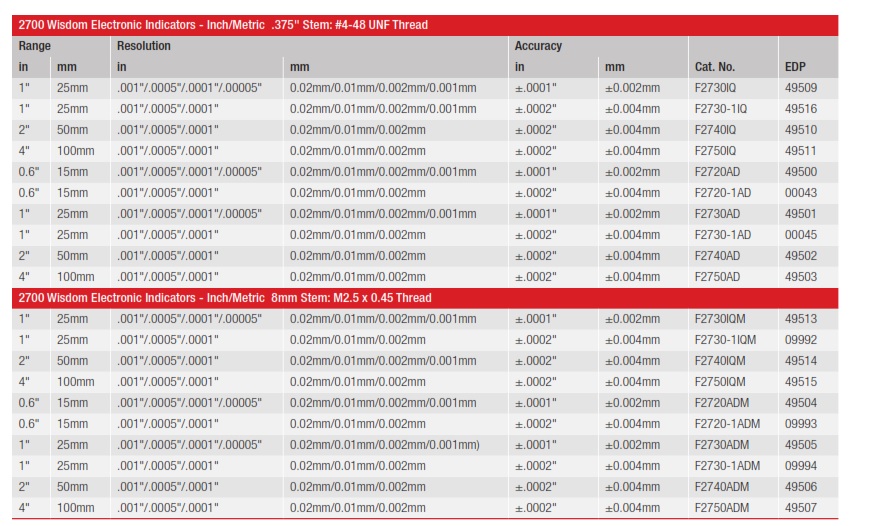Click catalog number F2740ADM
Screen dimensions: 881x526
tap(721, 487)
